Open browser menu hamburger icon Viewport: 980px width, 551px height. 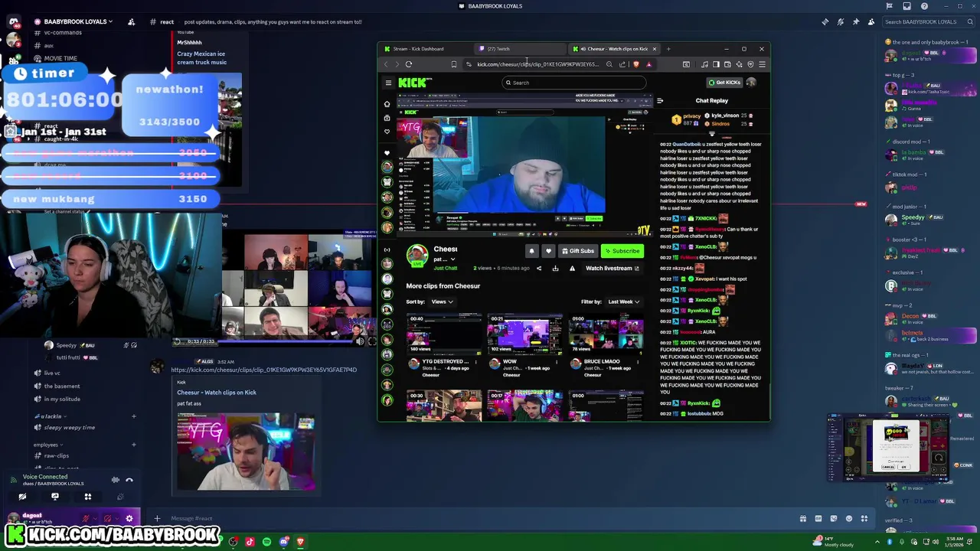[x=762, y=64]
